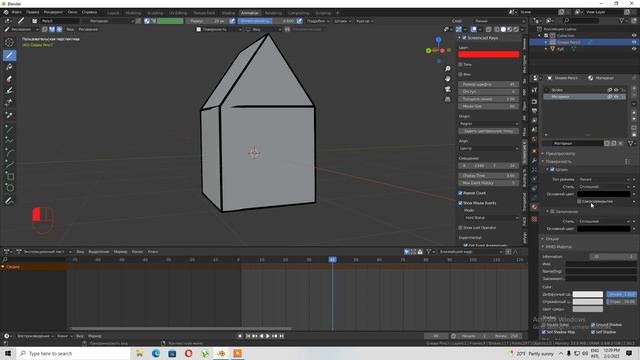Click the pan hand viewport icon
The image size is (640, 360).
(448, 79)
